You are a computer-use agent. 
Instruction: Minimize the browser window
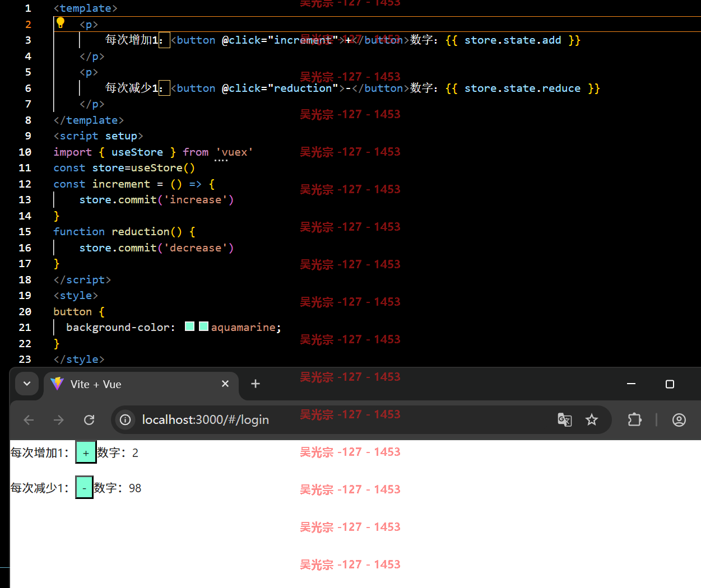pos(631,384)
